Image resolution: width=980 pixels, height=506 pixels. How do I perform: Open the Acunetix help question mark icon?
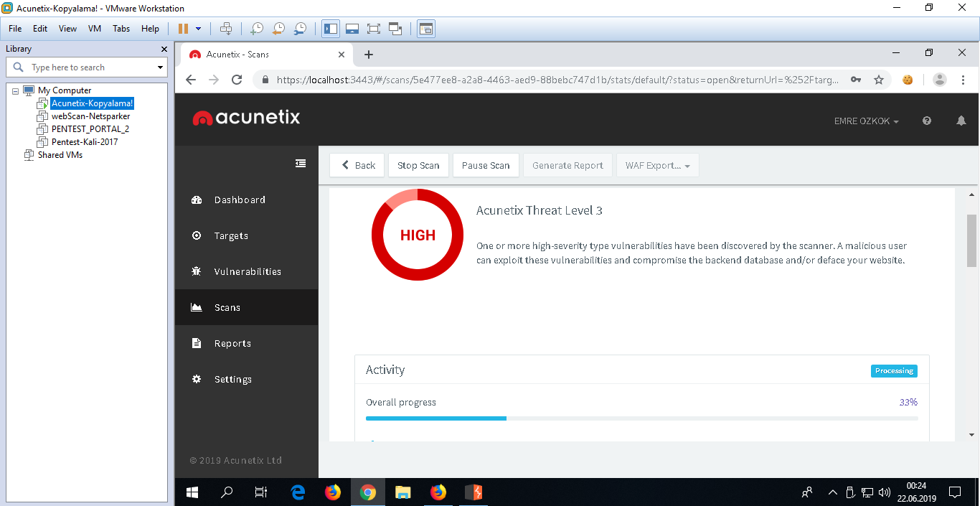[x=926, y=121]
